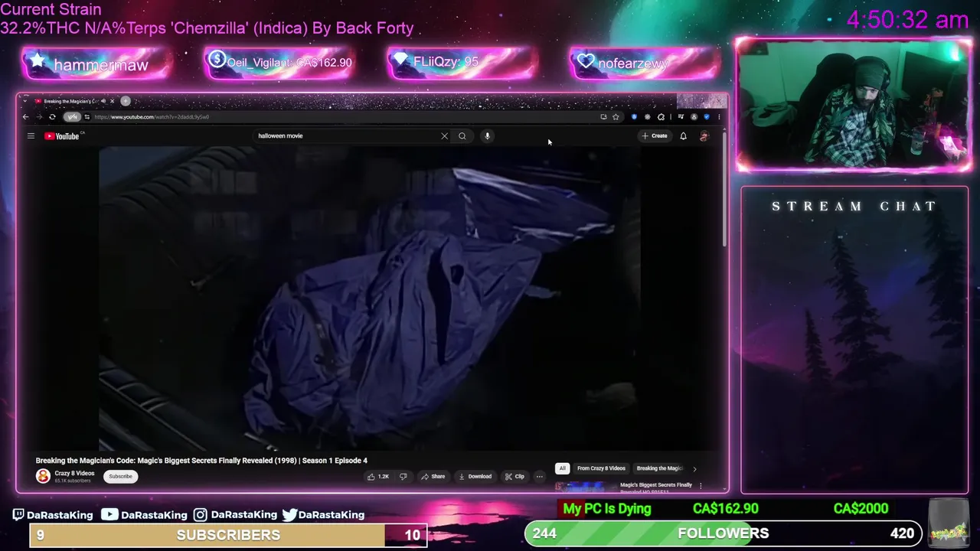Image resolution: width=980 pixels, height=551 pixels.
Task: Click the FOLLOWERS progress bar
Action: [x=724, y=533]
